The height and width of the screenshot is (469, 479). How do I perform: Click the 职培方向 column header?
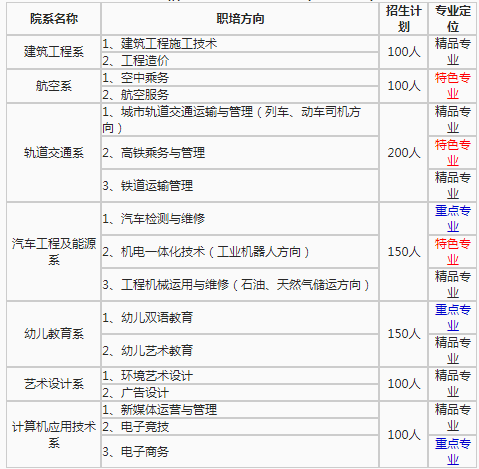pos(240,19)
